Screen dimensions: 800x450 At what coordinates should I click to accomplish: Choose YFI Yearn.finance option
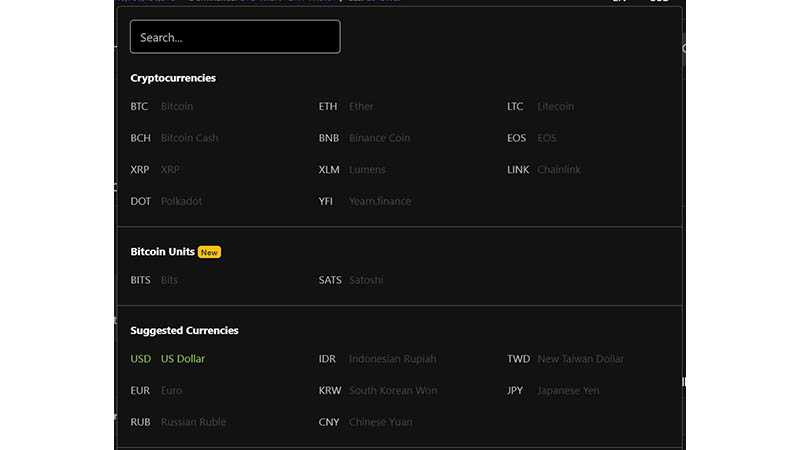point(365,201)
